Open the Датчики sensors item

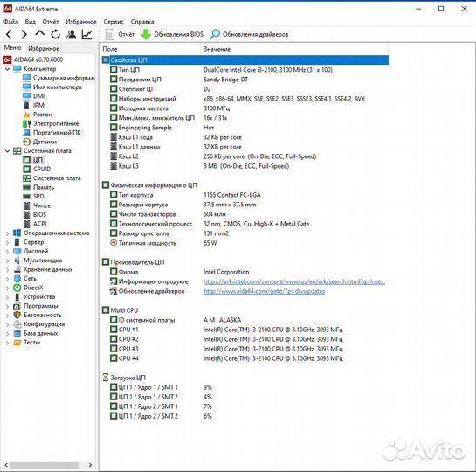click(40, 142)
